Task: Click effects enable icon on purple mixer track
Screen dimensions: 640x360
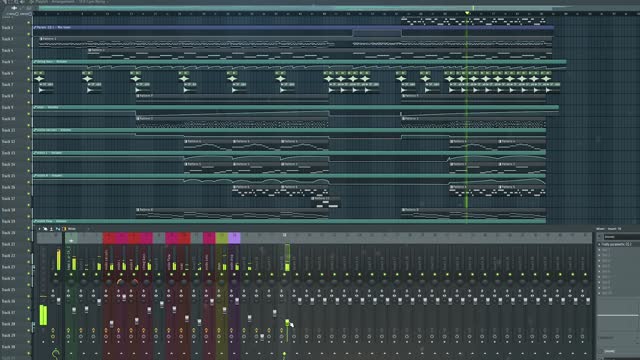Action: (231, 330)
